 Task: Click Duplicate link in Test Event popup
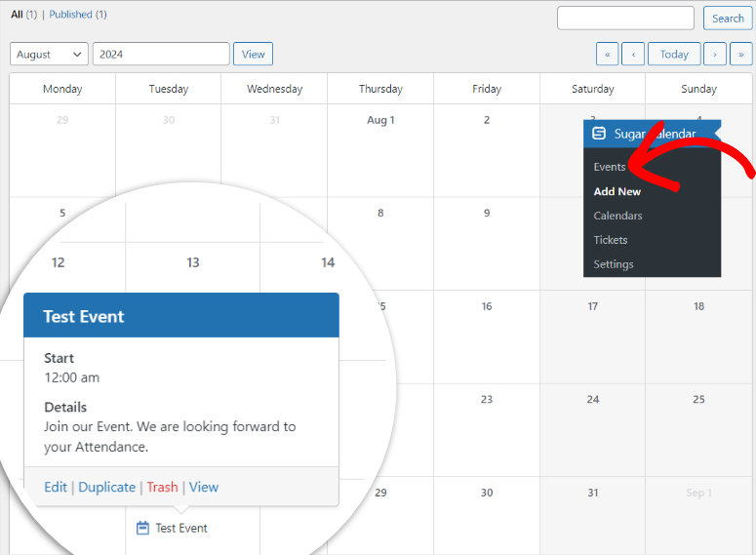tap(106, 487)
